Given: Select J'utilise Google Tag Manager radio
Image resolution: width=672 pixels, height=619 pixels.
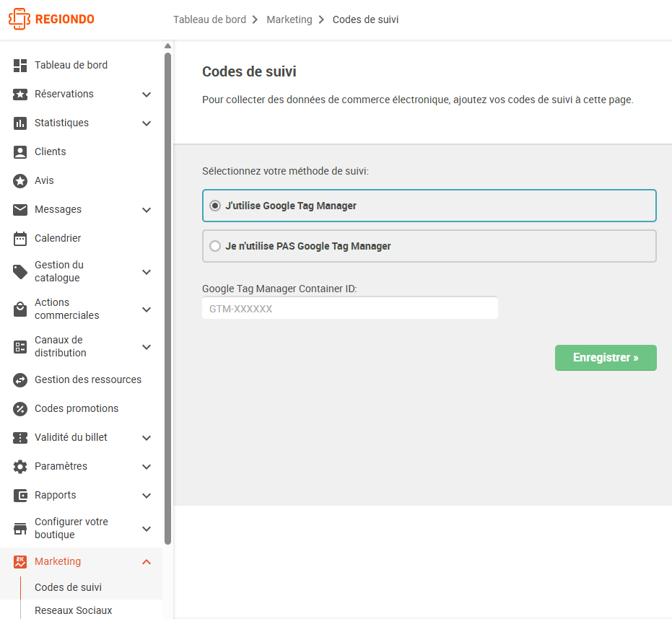Looking at the screenshot, I should [x=215, y=206].
